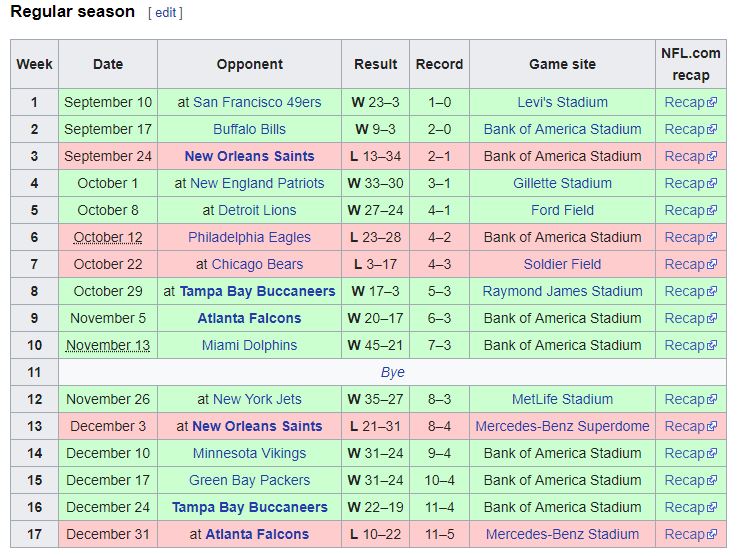The image size is (746, 556).
Task: Open the Week 17 Recap external link
Action: pos(690,535)
